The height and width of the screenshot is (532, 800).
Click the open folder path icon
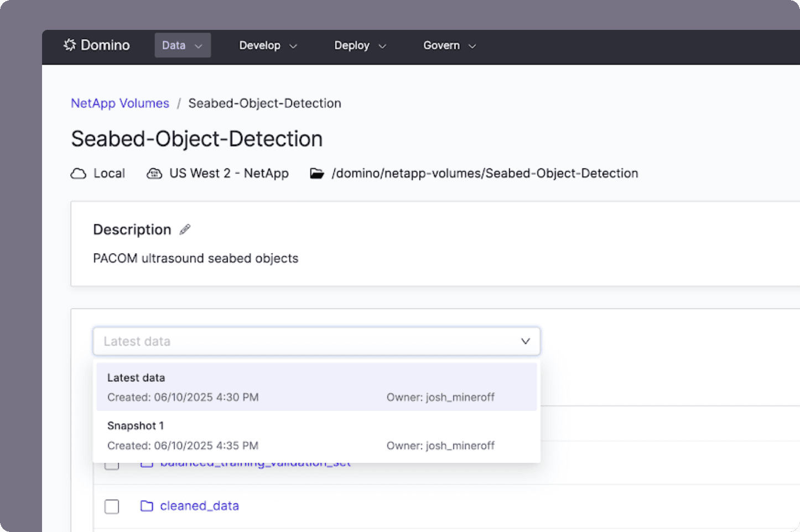click(x=317, y=174)
